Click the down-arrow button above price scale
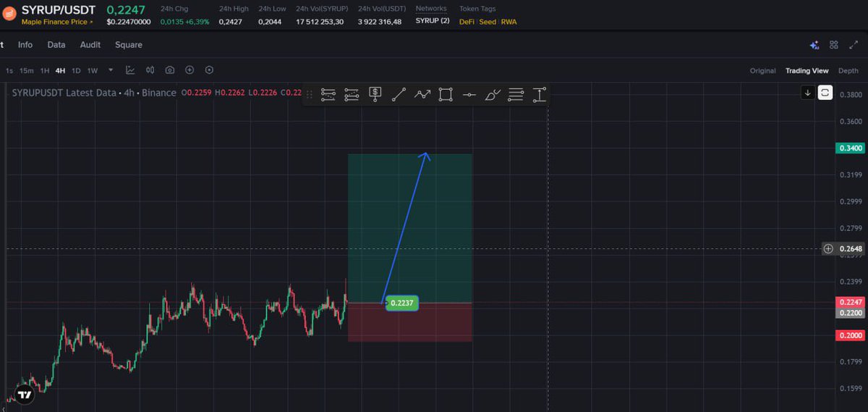868x412 pixels. coord(808,93)
